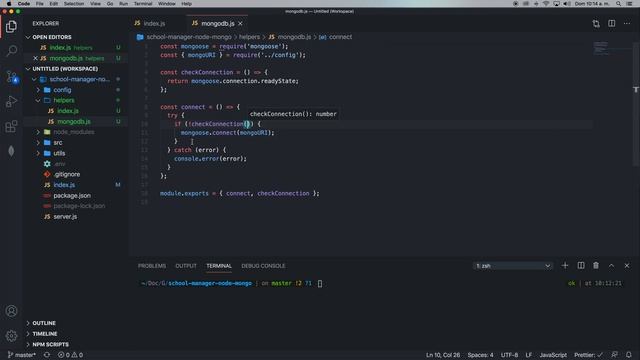The width and height of the screenshot is (640, 360).
Task: Open the Source Control view
Action: coord(11,76)
